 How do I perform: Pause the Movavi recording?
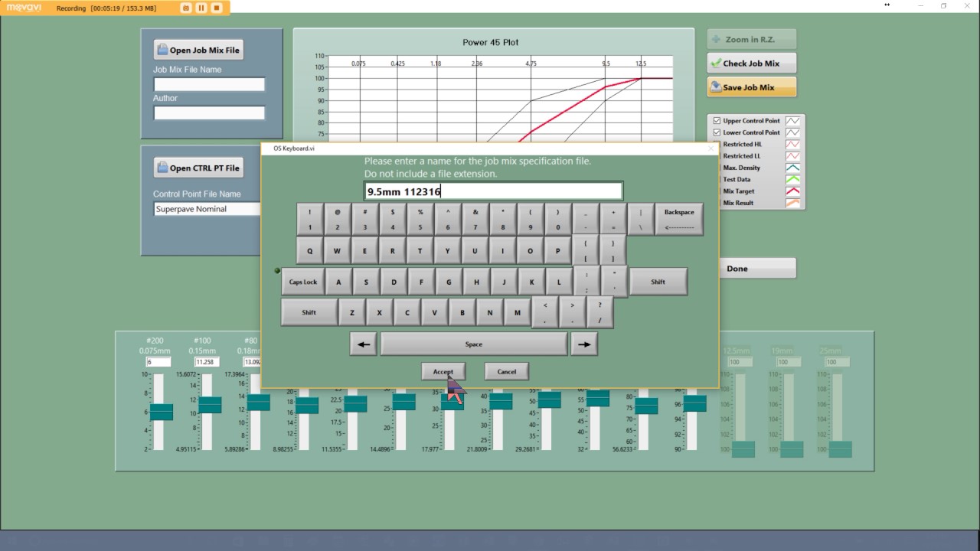click(201, 8)
